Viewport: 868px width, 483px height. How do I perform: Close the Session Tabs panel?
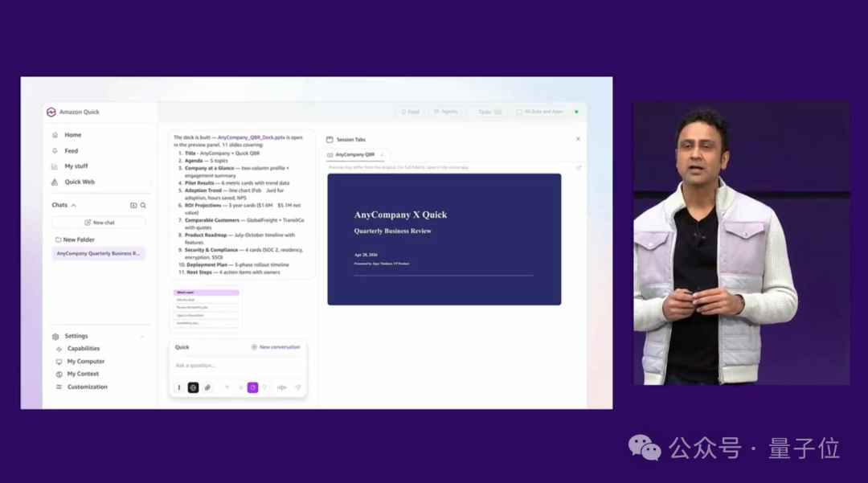click(578, 139)
